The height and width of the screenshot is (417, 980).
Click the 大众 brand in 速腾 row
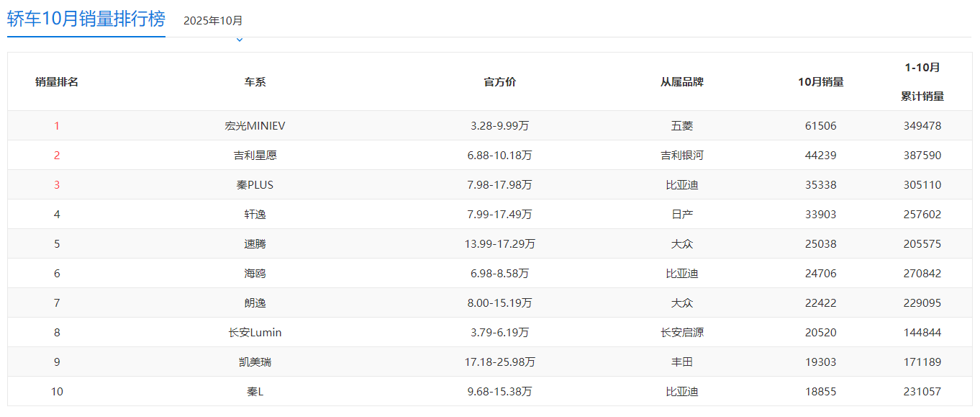point(681,244)
